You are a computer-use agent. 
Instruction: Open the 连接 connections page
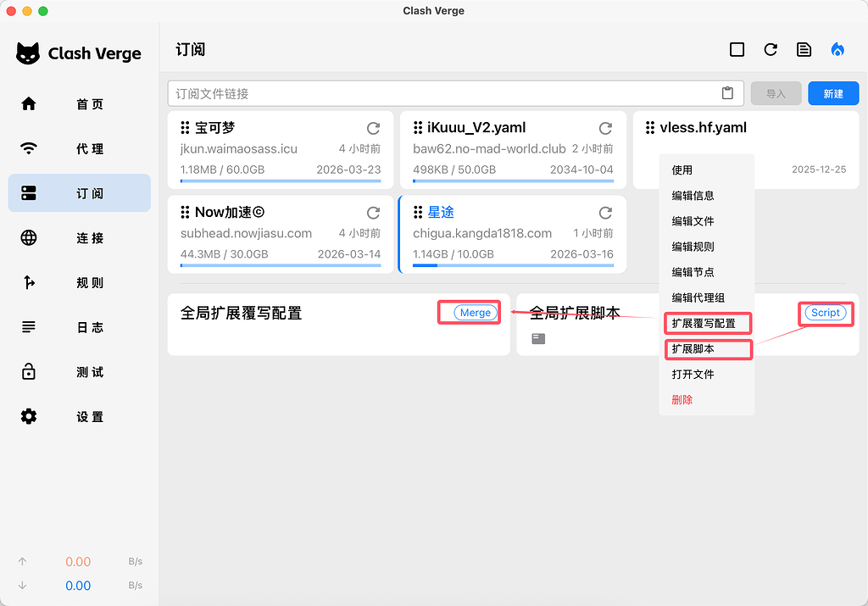79,238
